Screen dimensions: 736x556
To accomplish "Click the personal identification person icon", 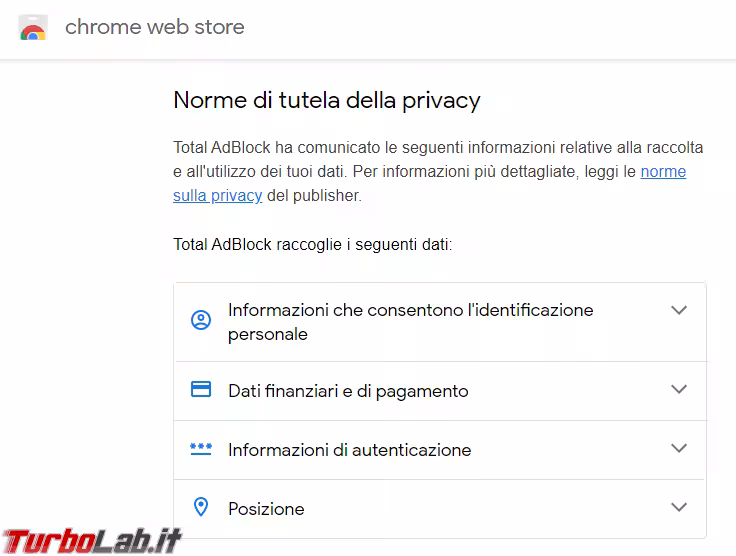I will click(x=201, y=321).
